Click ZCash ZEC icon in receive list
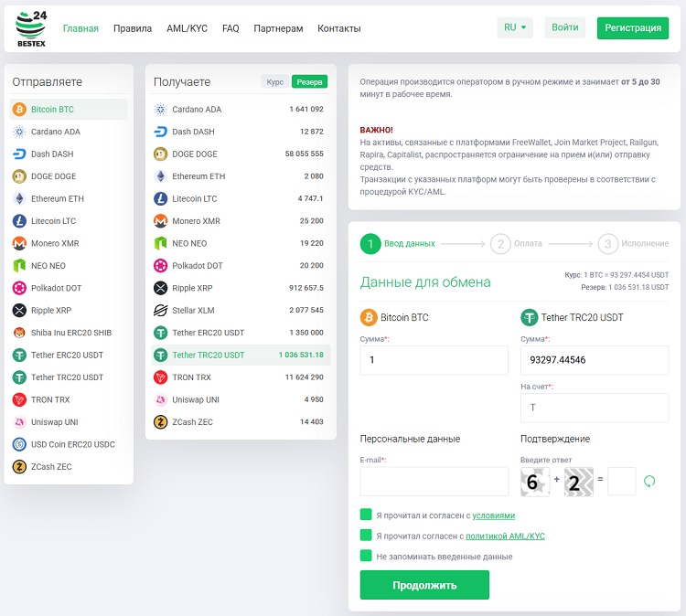Image resolution: width=686 pixels, height=616 pixels. (x=161, y=422)
